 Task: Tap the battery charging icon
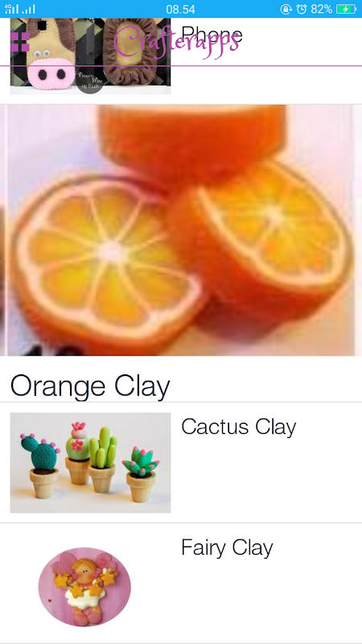[347, 9]
